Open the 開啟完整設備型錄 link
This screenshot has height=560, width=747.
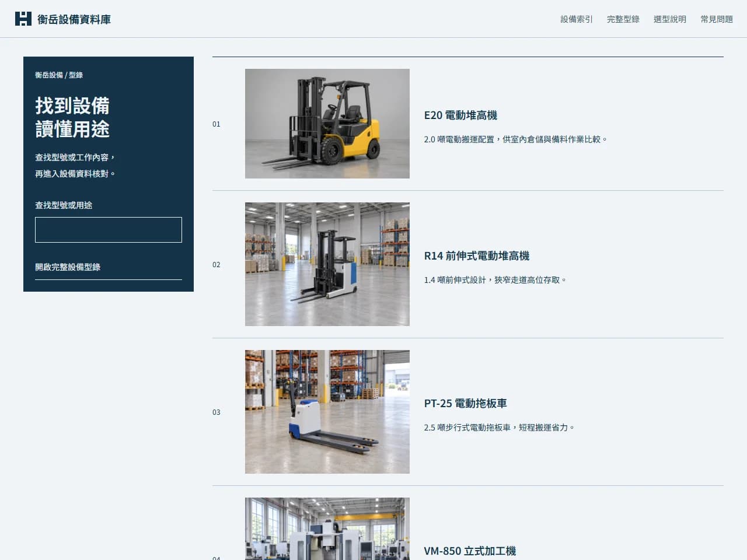point(109,267)
